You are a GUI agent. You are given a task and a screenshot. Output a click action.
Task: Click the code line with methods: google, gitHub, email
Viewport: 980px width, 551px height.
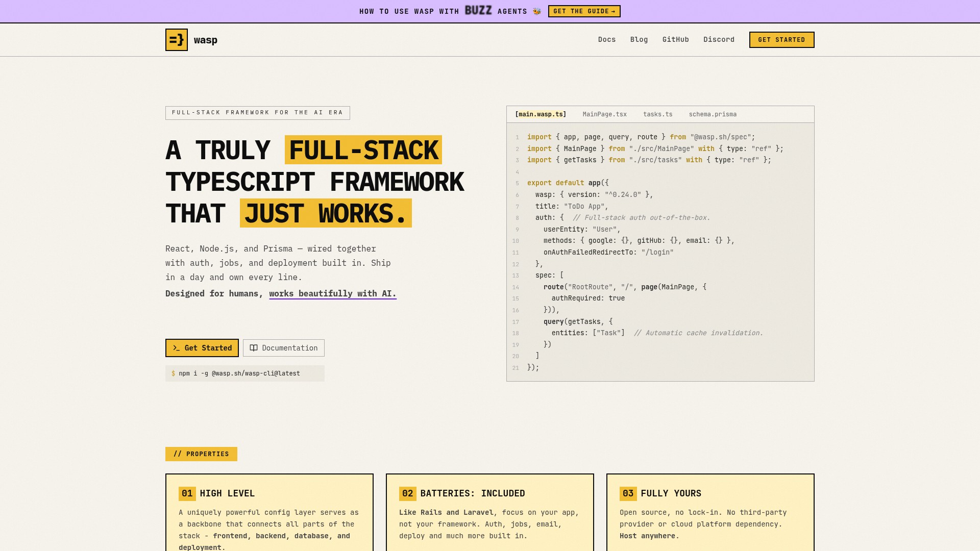[x=640, y=241]
